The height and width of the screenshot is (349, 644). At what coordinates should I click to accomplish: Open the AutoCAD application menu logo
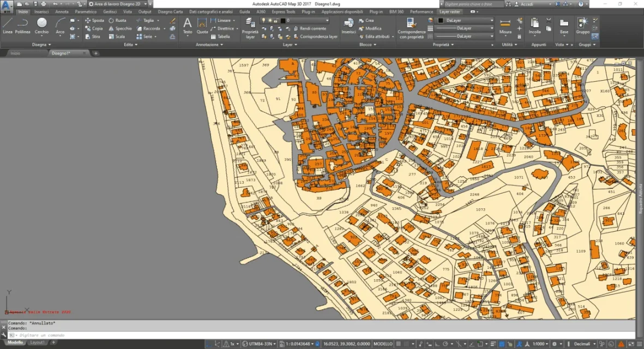[6, 6]
